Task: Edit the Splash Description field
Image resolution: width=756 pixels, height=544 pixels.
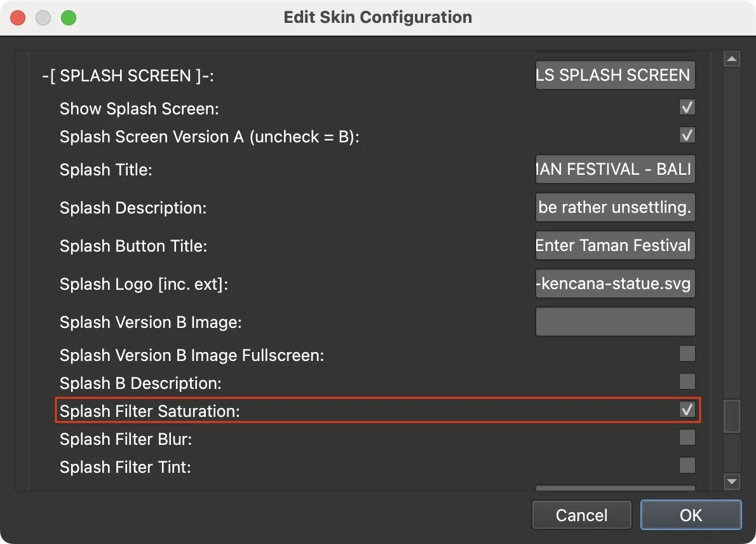Action: coord(614,207)
